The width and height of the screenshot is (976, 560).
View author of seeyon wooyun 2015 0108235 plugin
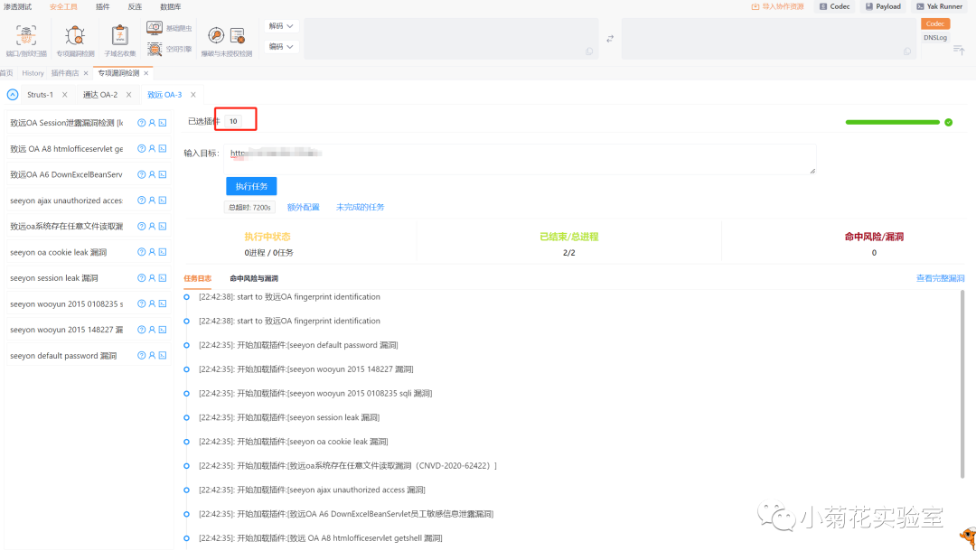152,303
